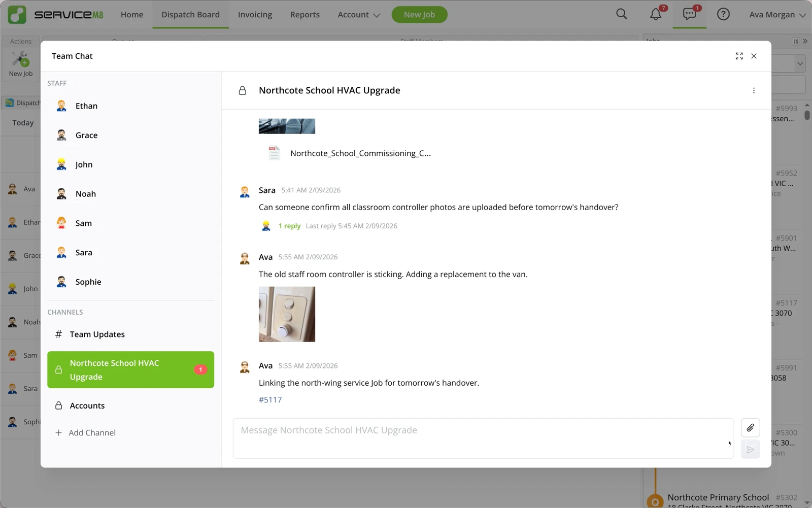Open chat with Grace
Viewport: 812px width, 508px height.
point(130,136)
